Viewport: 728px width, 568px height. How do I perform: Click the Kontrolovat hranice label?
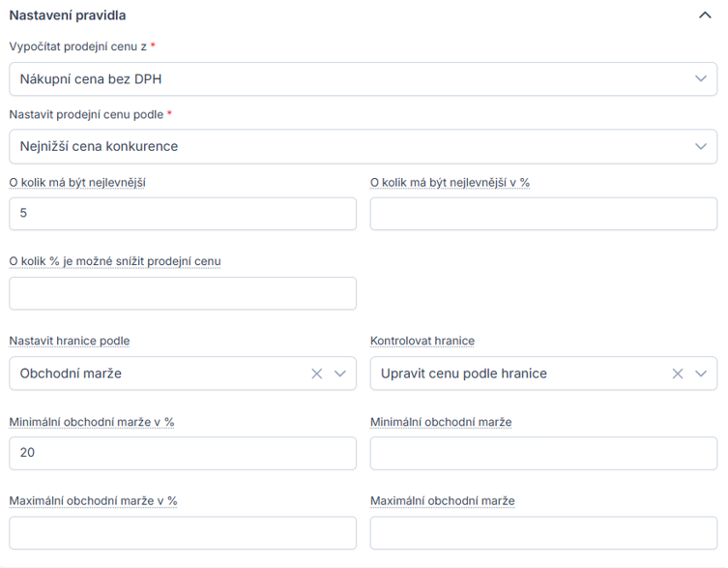[422, 341]
